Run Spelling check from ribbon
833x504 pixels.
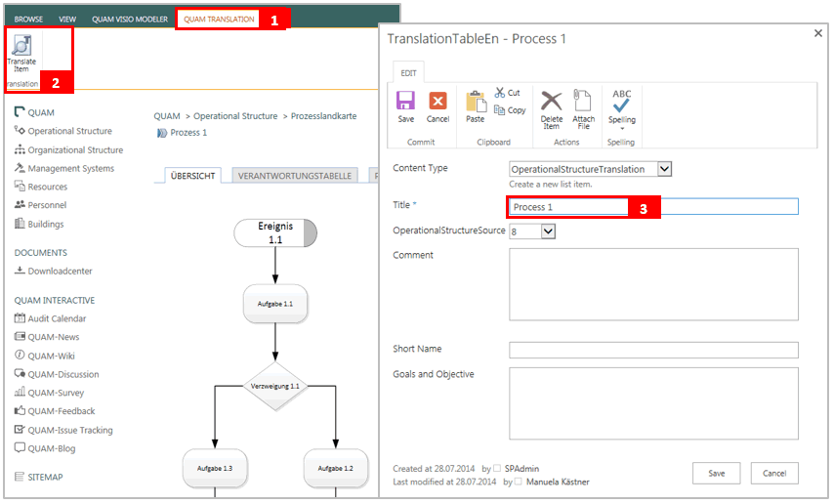click(622, 104)
